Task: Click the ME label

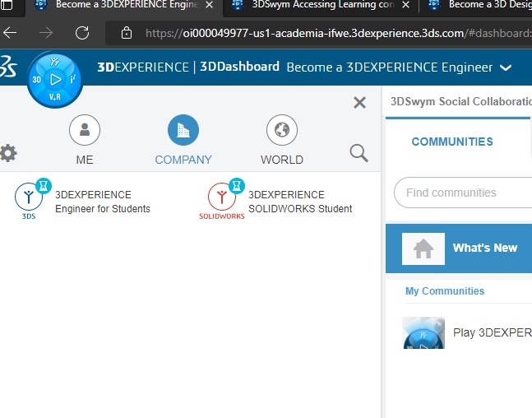Action: point(85,160)
